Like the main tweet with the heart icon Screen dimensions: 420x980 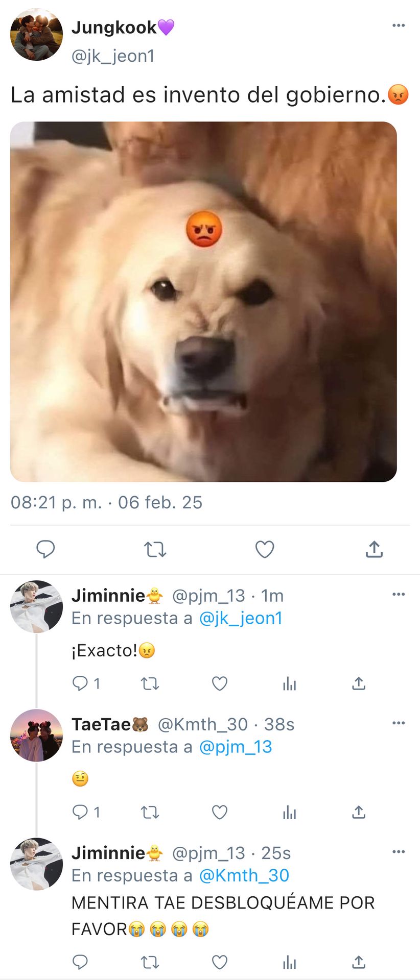(265, 549)
